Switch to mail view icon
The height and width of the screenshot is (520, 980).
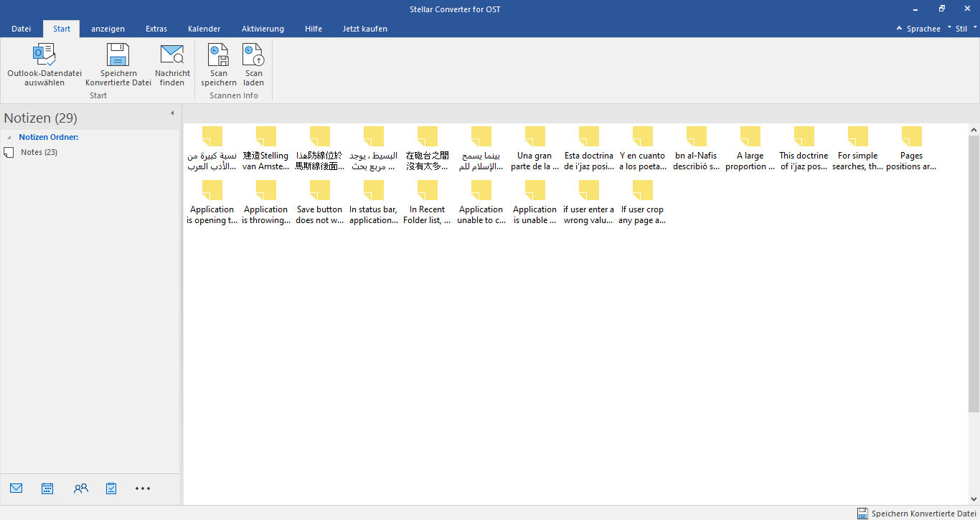[17, 488]
